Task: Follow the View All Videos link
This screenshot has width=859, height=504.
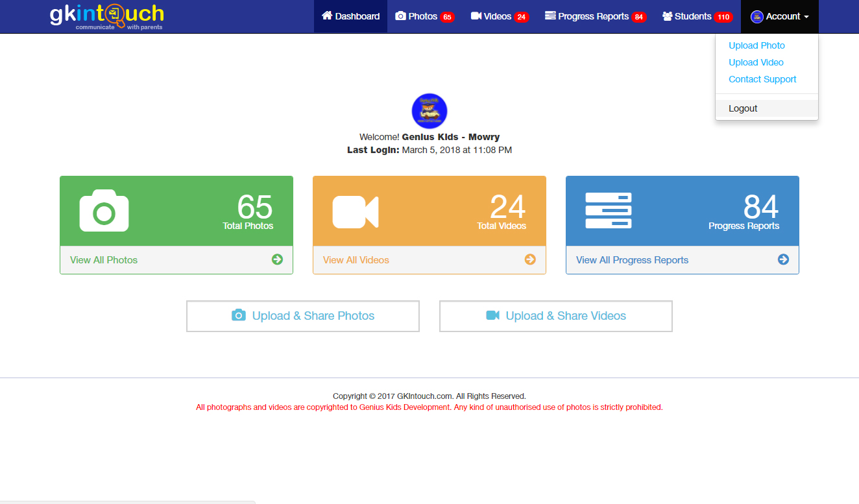Action: pyautogui.click(x=356, y=259)
